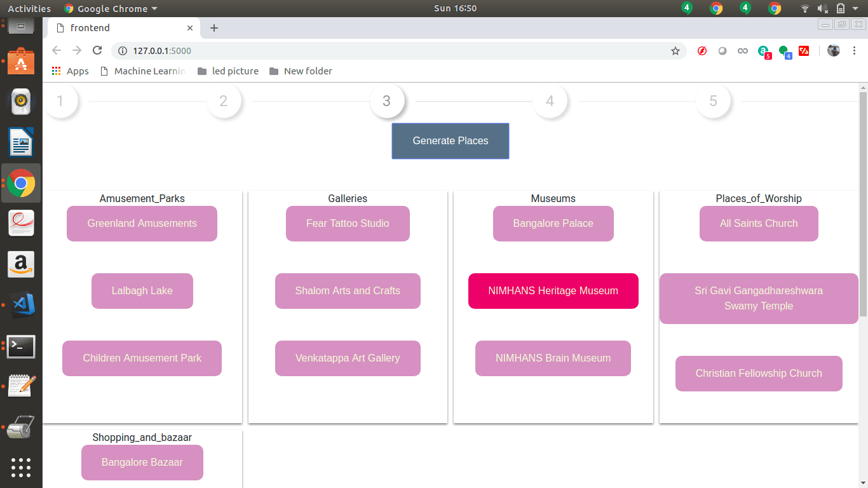868x488 pixels.
Task: Deselect NIMHANS Heritage Museum
Action: 553,291
